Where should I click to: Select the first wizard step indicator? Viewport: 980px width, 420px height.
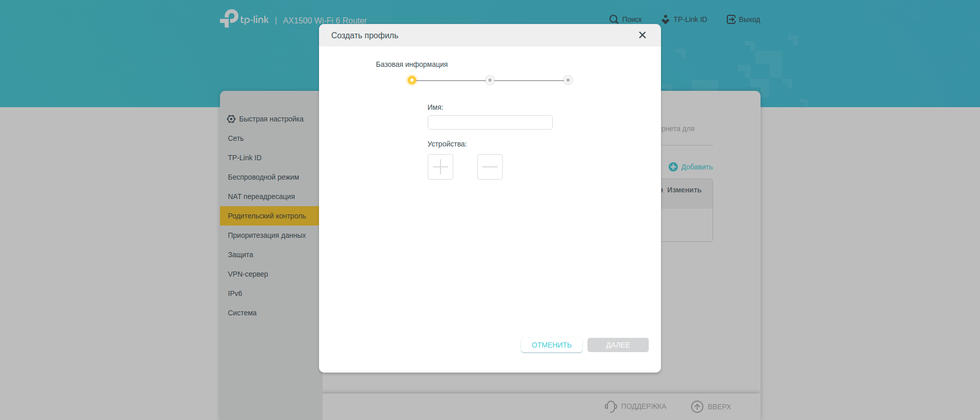(411, 80)
